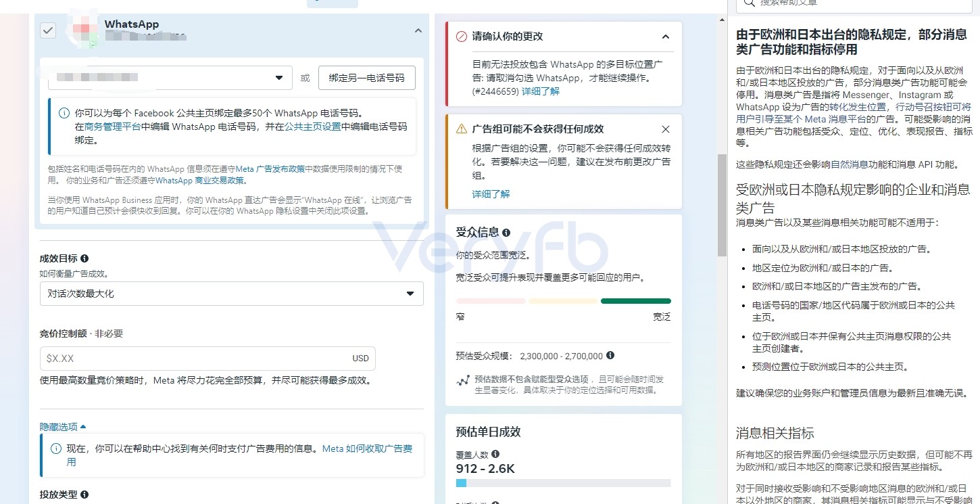Open Meta 如何收取广告费用 link

pos(241,455)
